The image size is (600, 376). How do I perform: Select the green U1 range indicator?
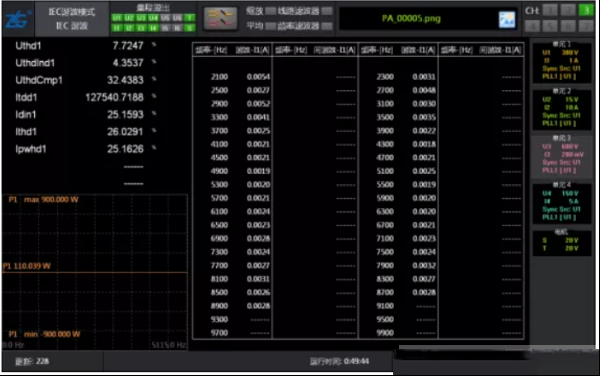117,18
